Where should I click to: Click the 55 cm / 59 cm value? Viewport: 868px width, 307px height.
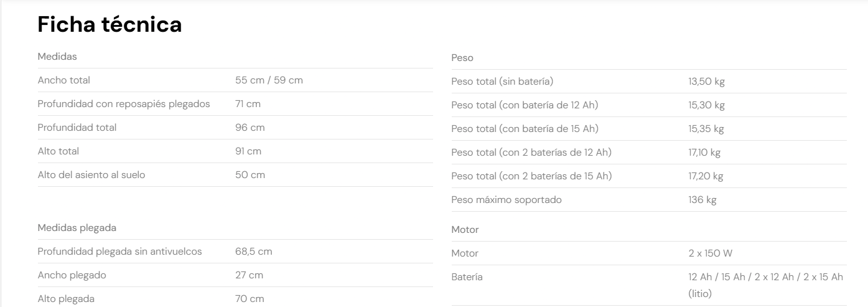coord(269,80)
